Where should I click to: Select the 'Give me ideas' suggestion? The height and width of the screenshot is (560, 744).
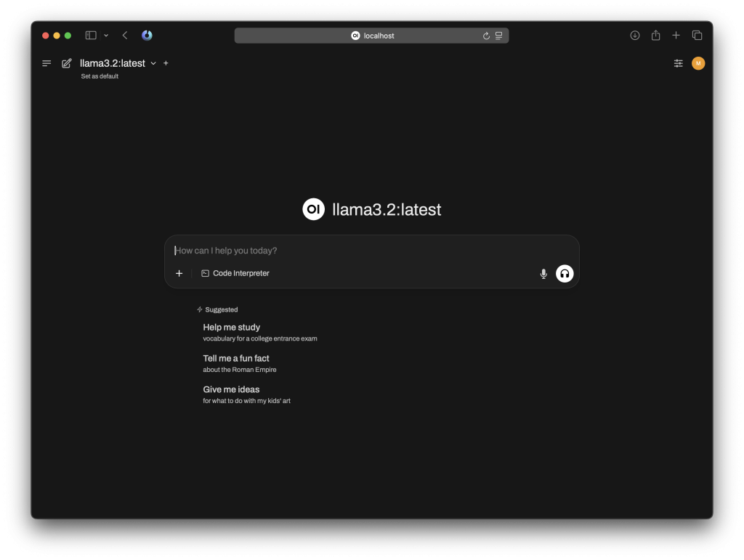pyautogui.click(x=247, y=394)
